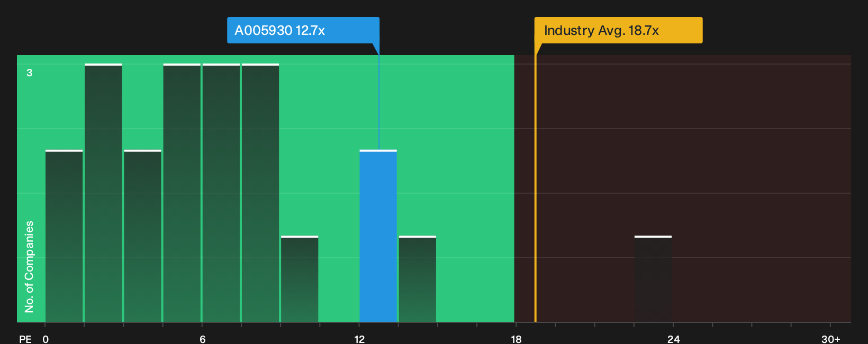This screenshot has height=344, width=868.
Task: Click the 6 axis label
Action: [202, 339]
